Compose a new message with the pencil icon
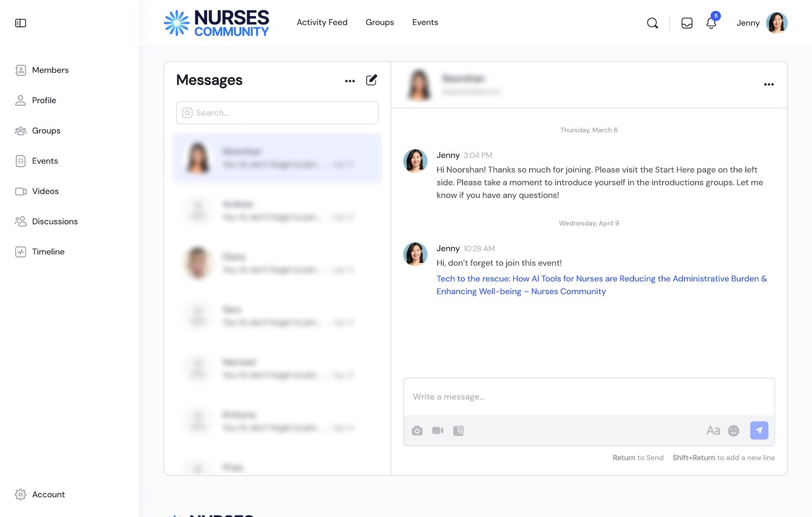The image size is (812, 517). (x=371, y=80)
